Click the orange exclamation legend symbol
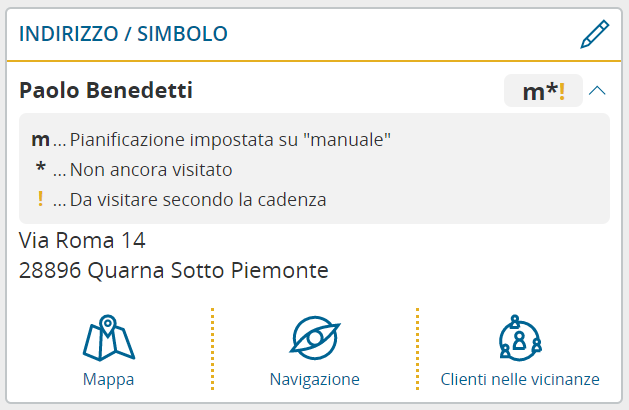Image resolution: width=629 pixels, height=410 pixels. click(40, 199)
